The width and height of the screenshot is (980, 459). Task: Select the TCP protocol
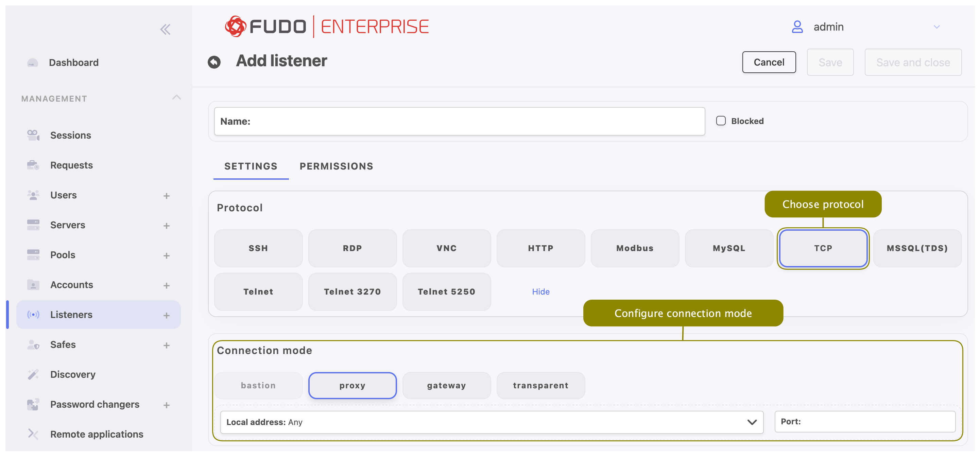point(823,248)
